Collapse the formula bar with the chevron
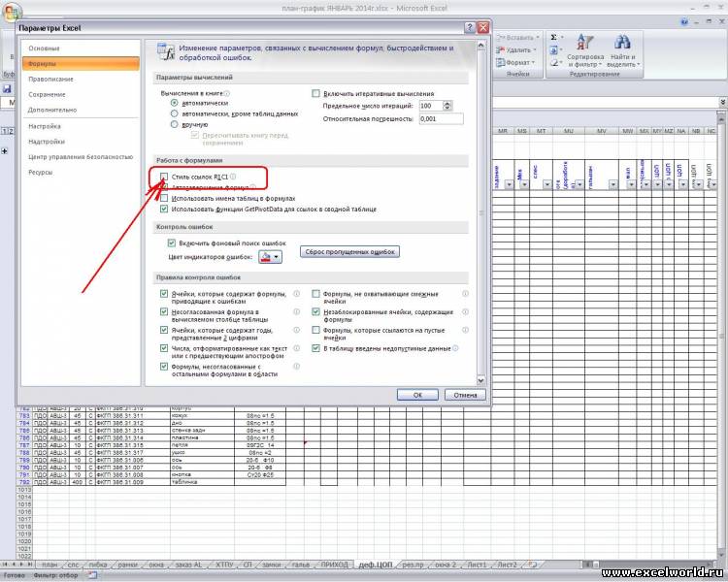Viewport: 728px width, 582px height. coord(723,102)
